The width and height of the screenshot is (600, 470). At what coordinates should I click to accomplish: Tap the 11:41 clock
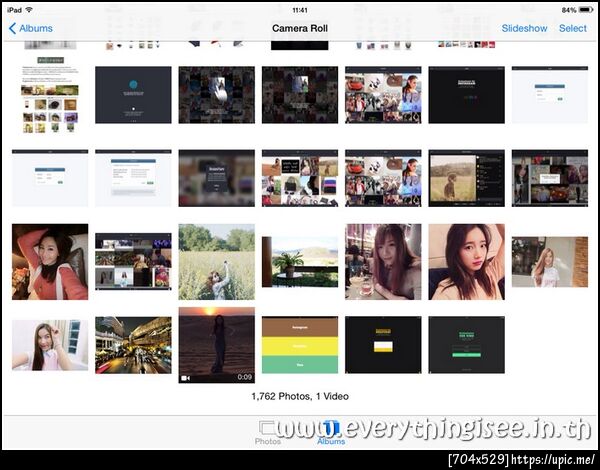pyautogui.click(x=300, y=10)
